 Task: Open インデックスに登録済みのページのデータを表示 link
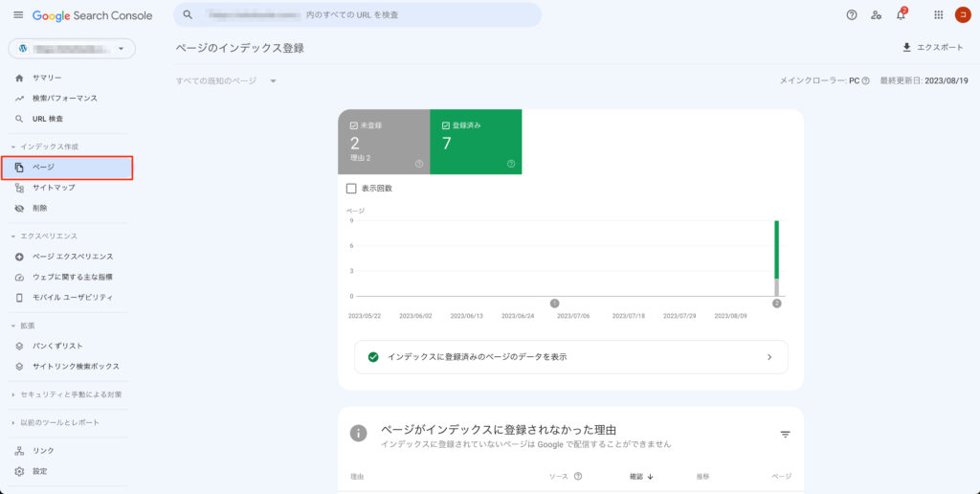(570, 357)
